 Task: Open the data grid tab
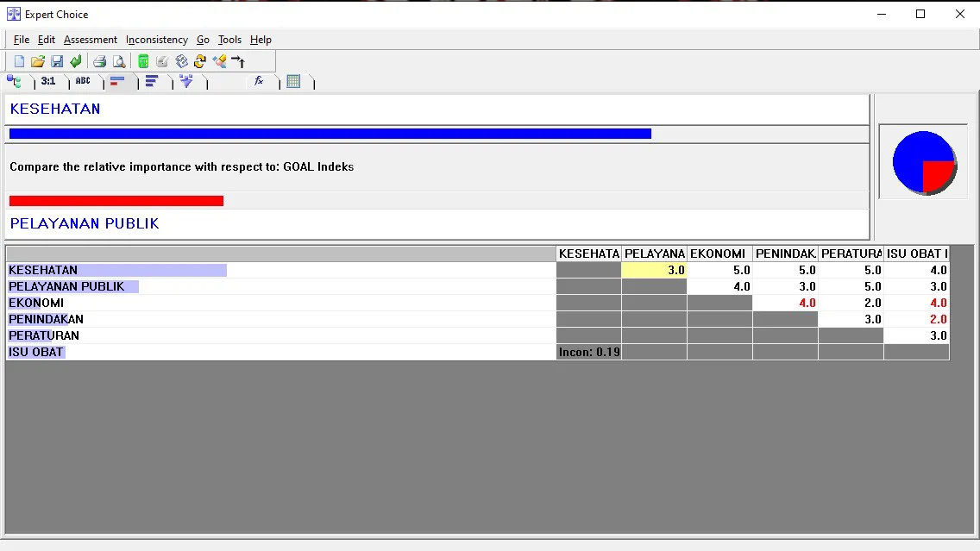pos(293,81)
